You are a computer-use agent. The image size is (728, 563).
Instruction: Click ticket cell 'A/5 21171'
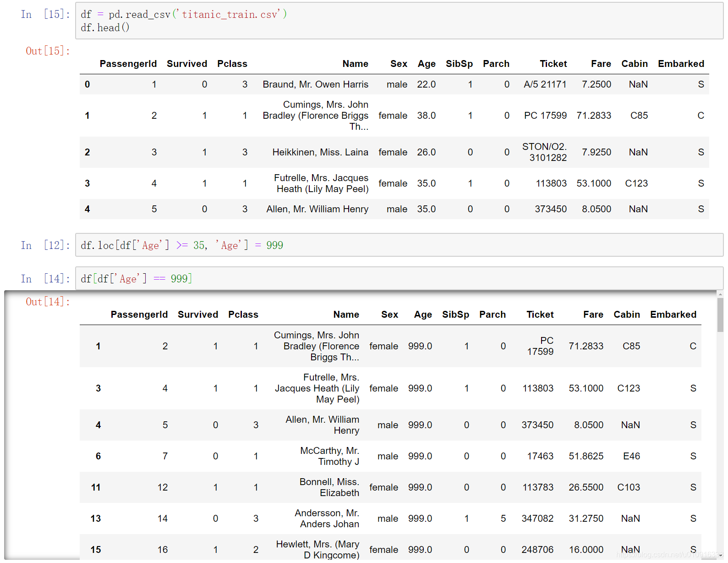pyautogui.click(x=545, y=84)
